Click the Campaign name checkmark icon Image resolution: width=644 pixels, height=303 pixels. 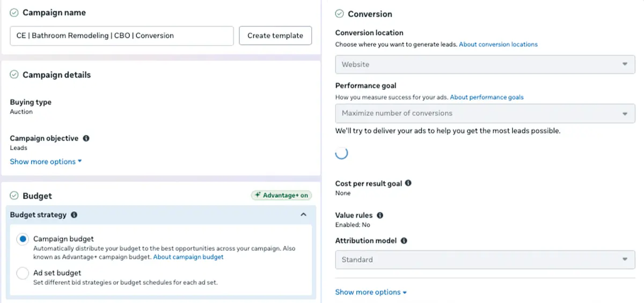coord(14,12)
